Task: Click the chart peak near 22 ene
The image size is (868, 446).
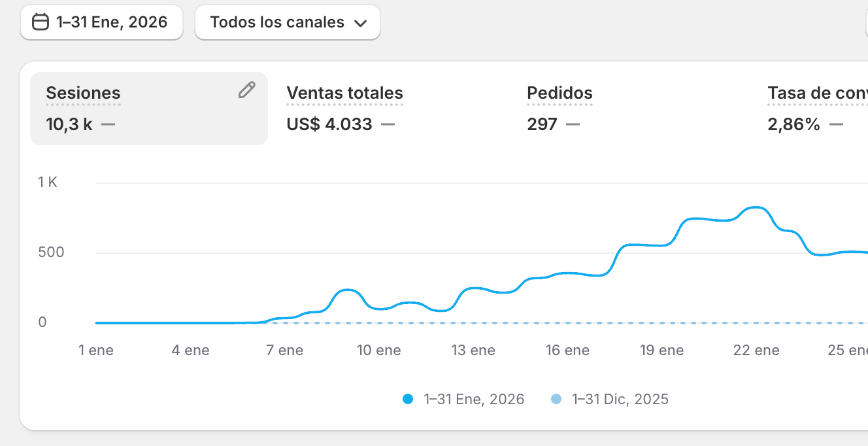Action: pos(756,207)
